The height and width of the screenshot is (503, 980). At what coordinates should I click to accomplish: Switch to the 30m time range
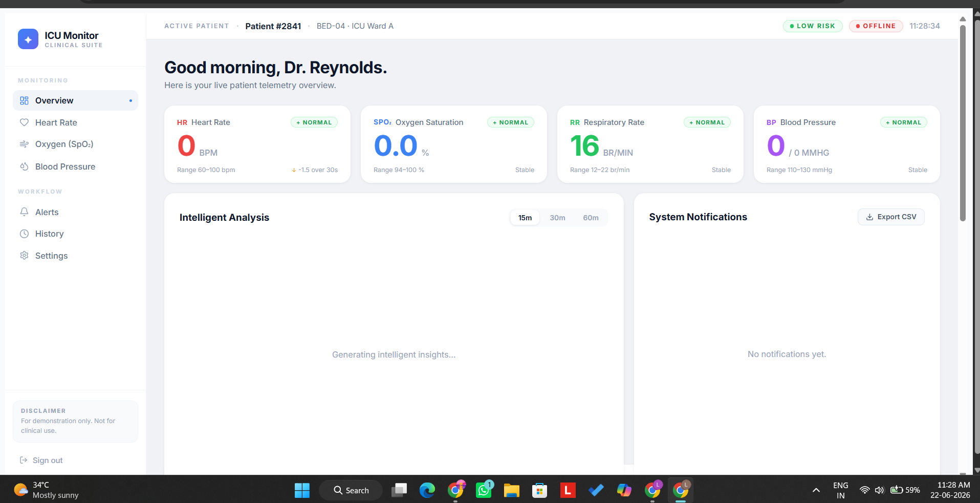click(x=557, y=218)
